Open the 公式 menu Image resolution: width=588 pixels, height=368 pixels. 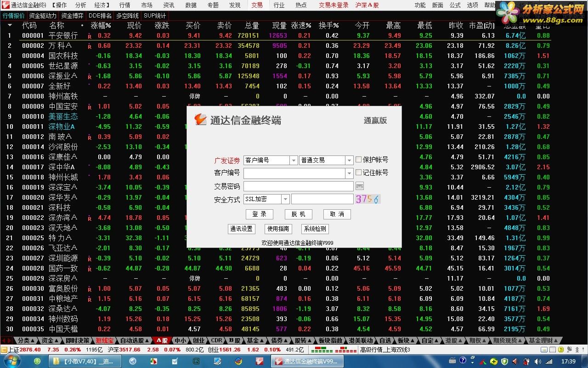click(x=455, y=5)
